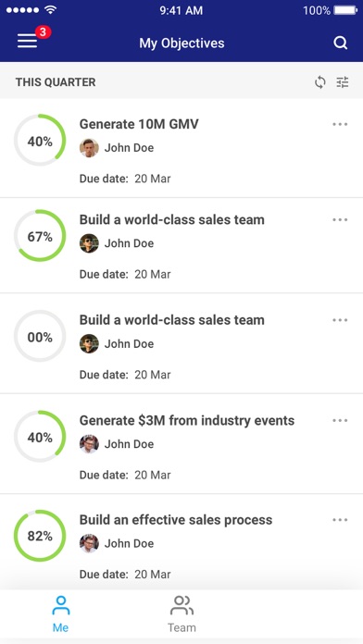Select the 40% progress ring for Generate 10M GMV

click(x=40, y=140)
